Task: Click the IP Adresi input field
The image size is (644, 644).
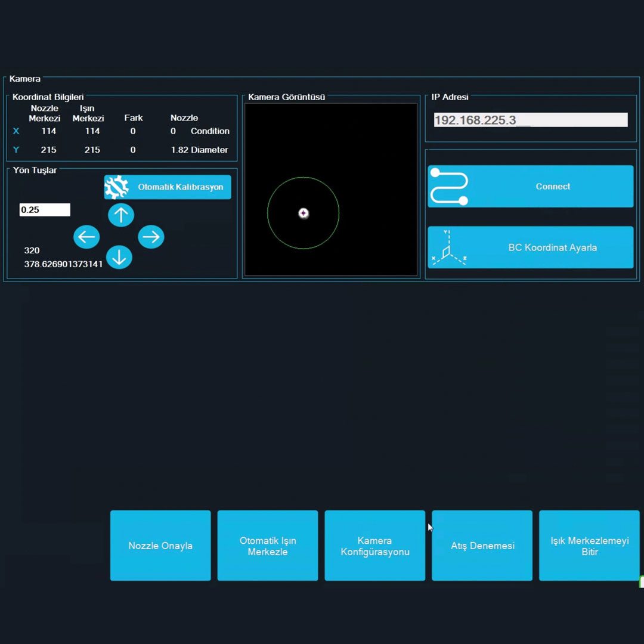Action: 531,120
